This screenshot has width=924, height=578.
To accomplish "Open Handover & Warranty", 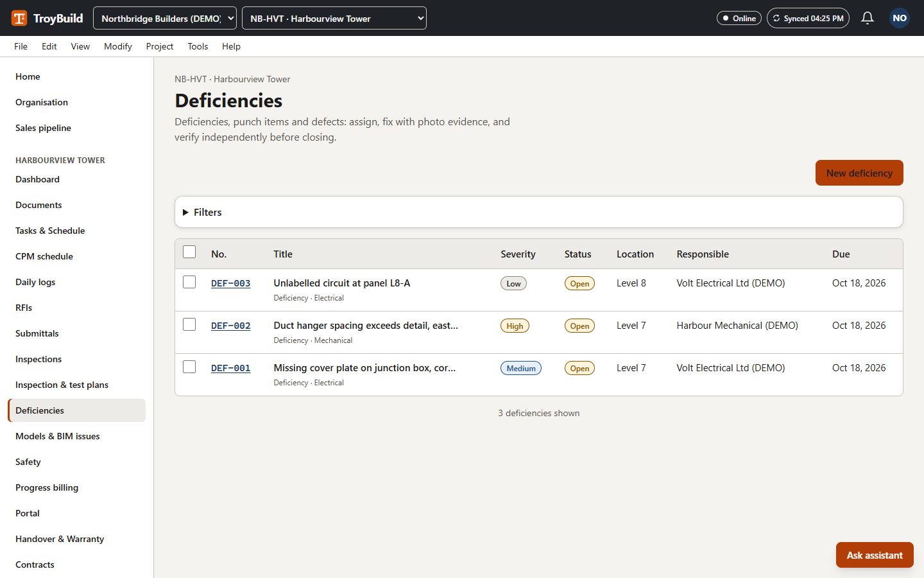I will pos(77,539).
